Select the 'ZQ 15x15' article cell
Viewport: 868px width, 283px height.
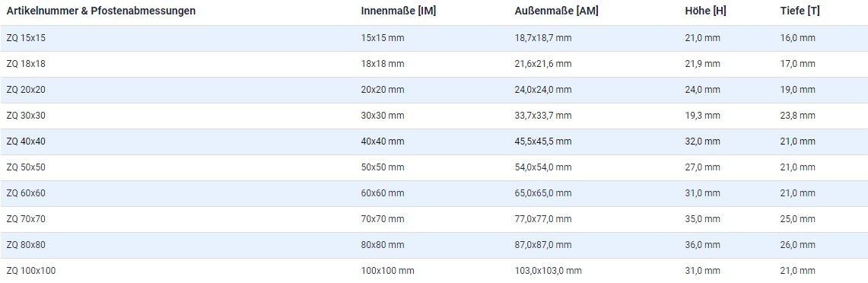click(x=26, y=38)
